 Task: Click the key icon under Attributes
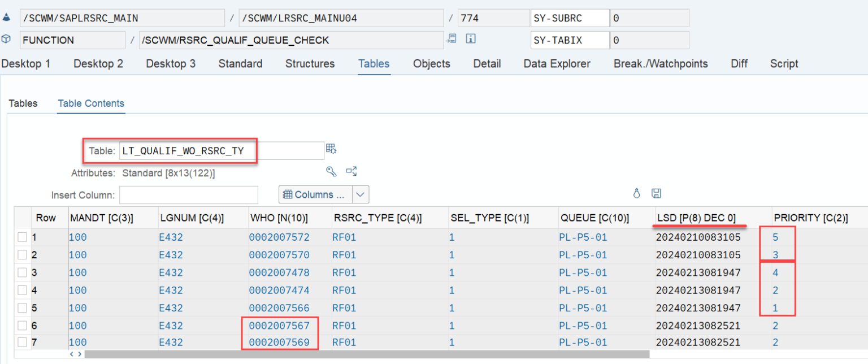(x=331, y=171)
